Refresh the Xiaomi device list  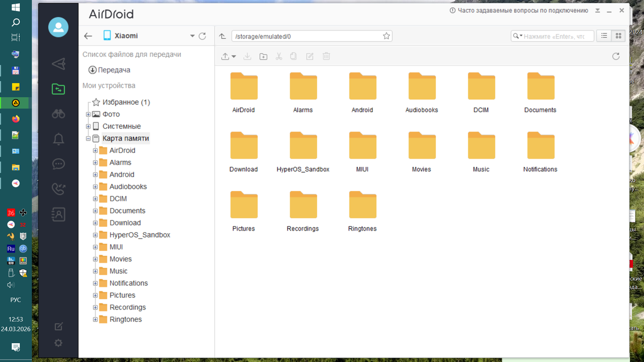(202, 36)
